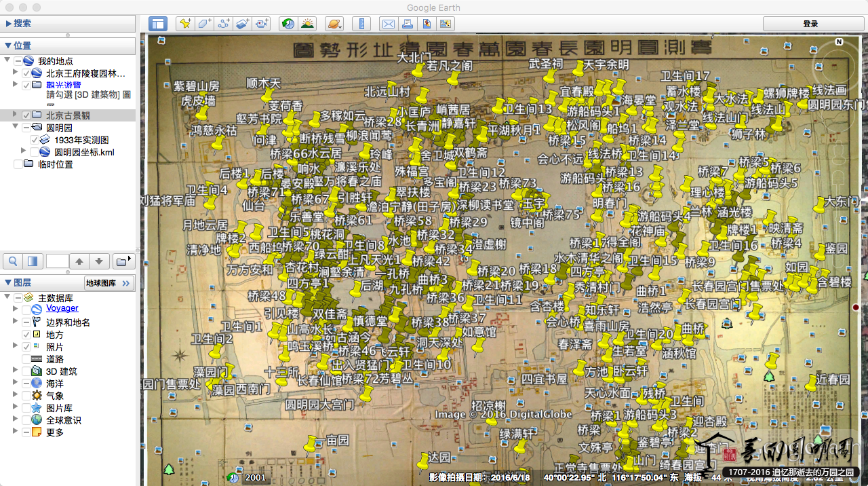Click the Voyager layer link
The image size is (868, 486).
(x=62, y=308)
